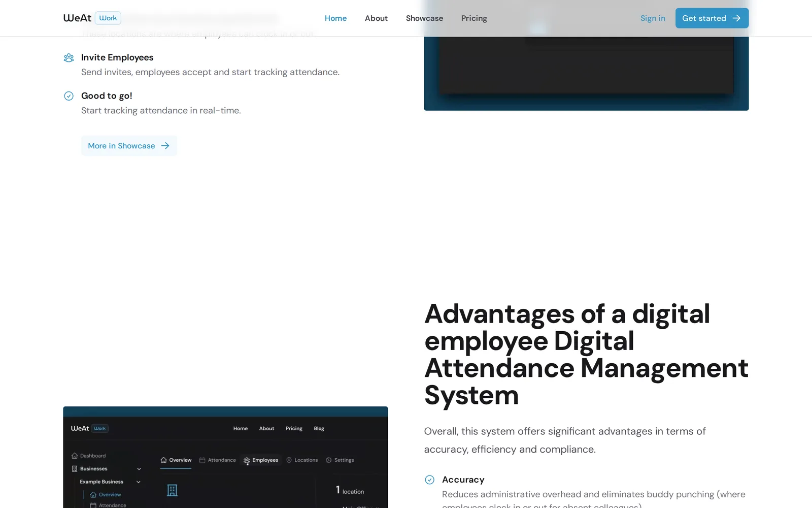812x508 pixels.
Task: Collapse Example Business chevron in preview
Action: 139,482
